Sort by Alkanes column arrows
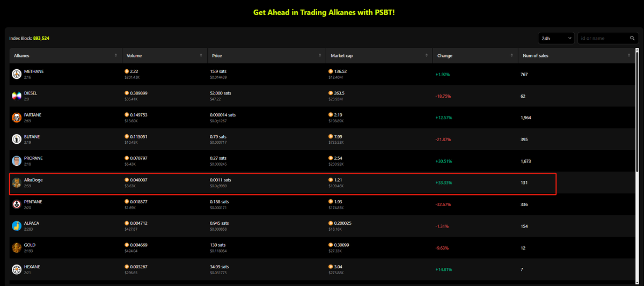This screenshot has width=644, height=286. click(x=116, y=56)
